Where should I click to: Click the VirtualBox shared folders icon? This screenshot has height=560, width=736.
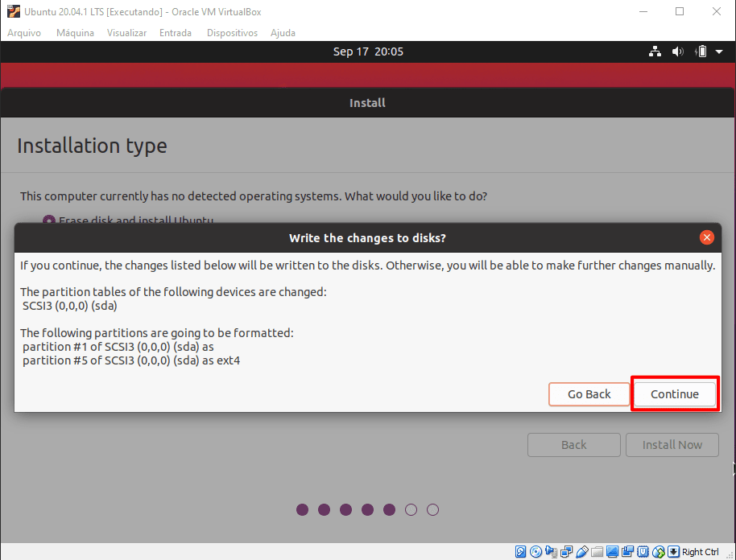click(597, 552)
